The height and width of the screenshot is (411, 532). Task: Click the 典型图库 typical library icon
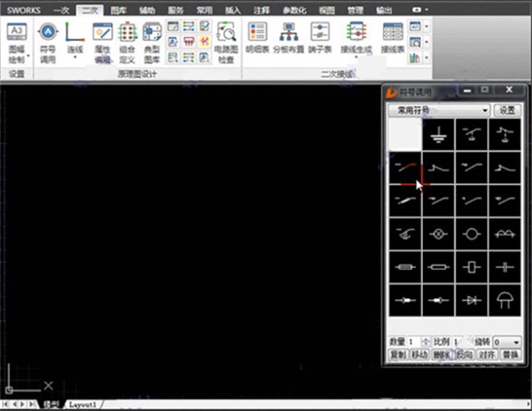pyautogui.click(x=152, y=42)
